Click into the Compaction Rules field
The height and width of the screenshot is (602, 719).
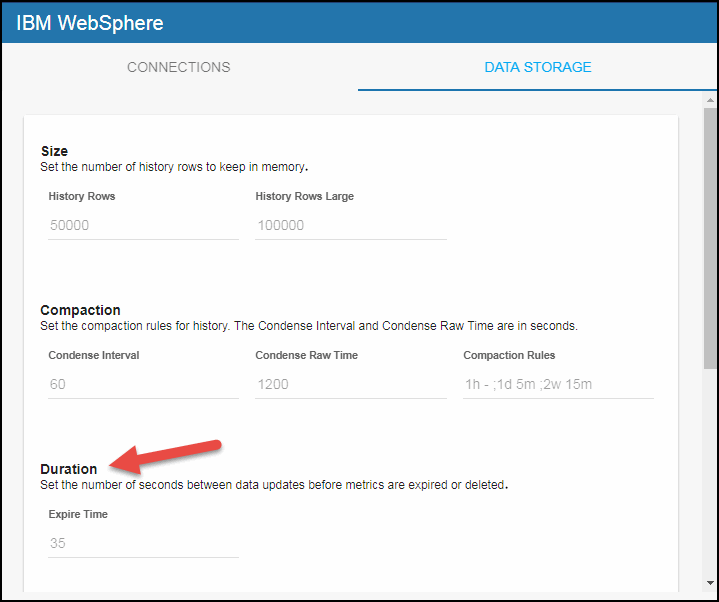pos(558,384)
